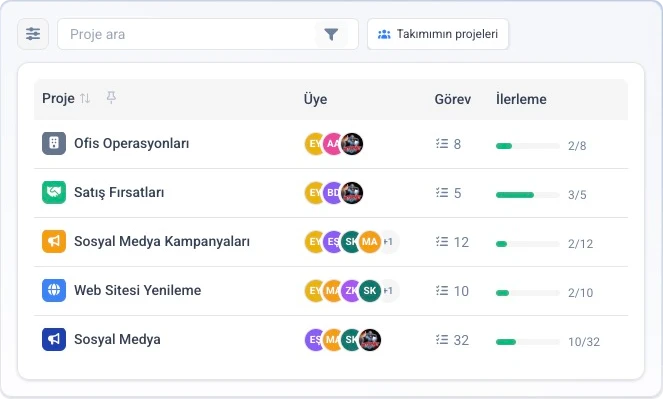Click the 10/32 progress text

pos(584,342)
